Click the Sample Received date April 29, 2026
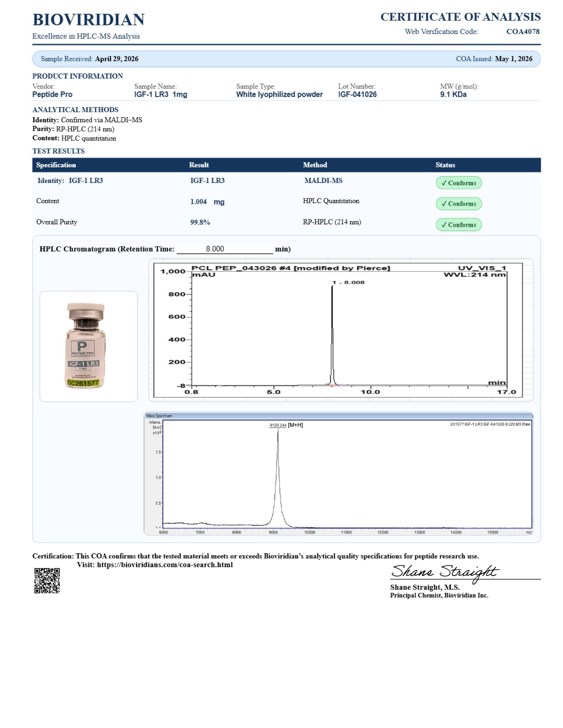The width and height of the screenshot is (563, 728). click(x=117, y=59)
